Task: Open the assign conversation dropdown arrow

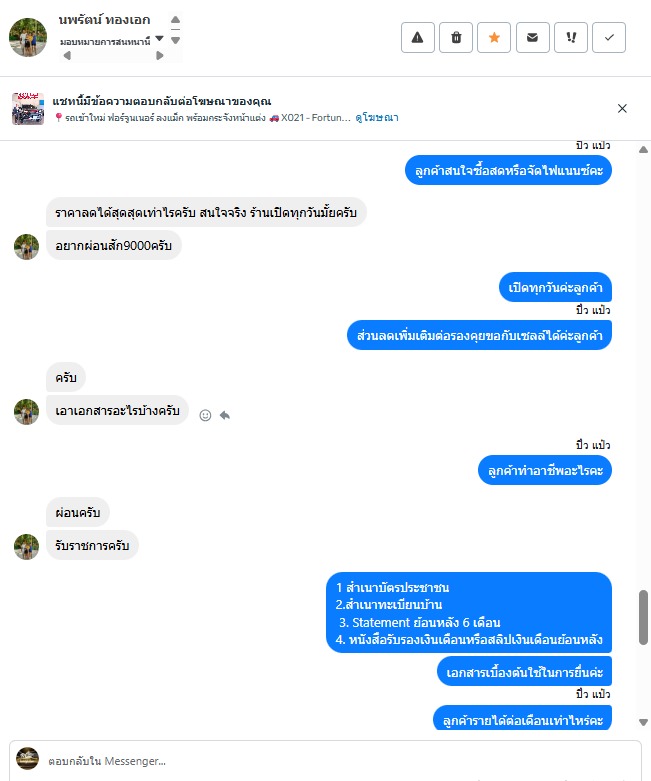Action: click(159, 38)
